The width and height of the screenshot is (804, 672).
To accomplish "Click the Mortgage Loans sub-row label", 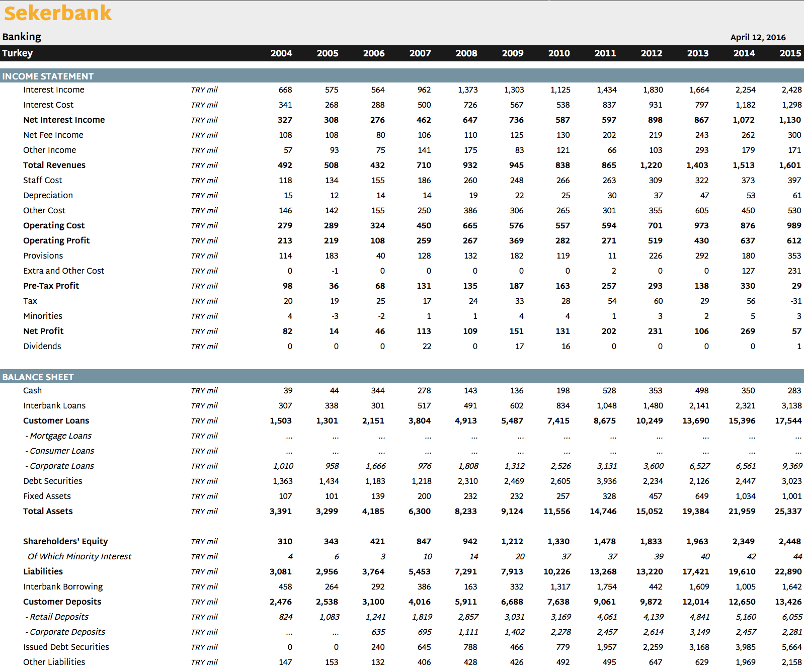I will coord(58,436).
